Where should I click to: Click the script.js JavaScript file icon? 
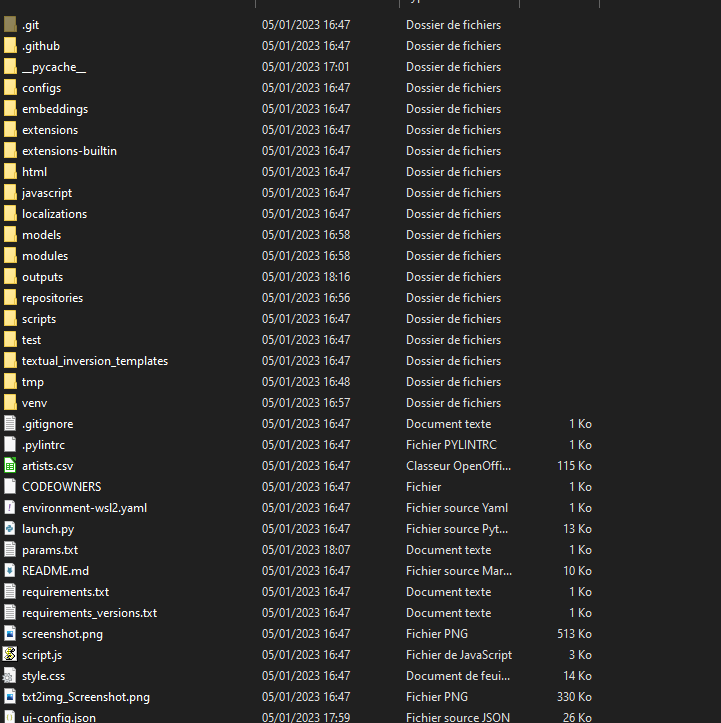pos(10,655)
